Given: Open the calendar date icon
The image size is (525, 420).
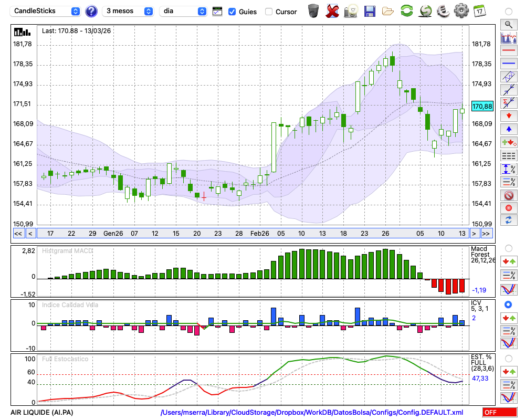Looking at the screenshot, I should coord(479,11).
